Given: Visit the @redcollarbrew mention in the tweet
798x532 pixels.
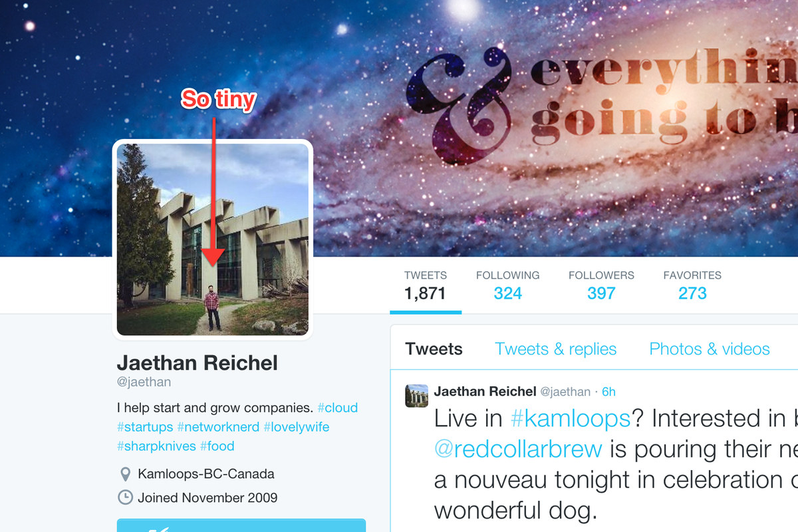Looking at the screenshot, I should [x=518, y=449].
